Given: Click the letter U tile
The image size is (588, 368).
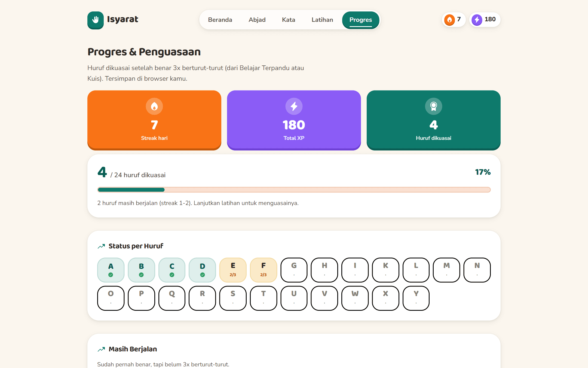Looking at the screenshot, I should (x=294, y=298).
